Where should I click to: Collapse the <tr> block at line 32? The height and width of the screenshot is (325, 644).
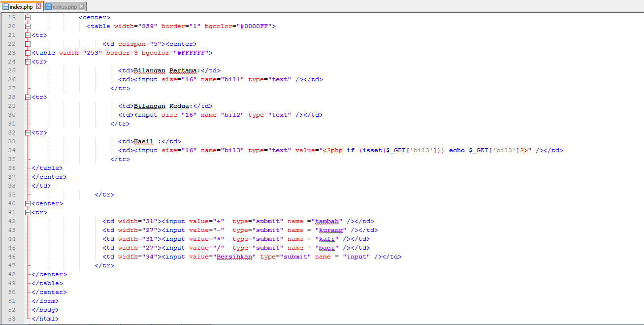click(x=28, y=132)
